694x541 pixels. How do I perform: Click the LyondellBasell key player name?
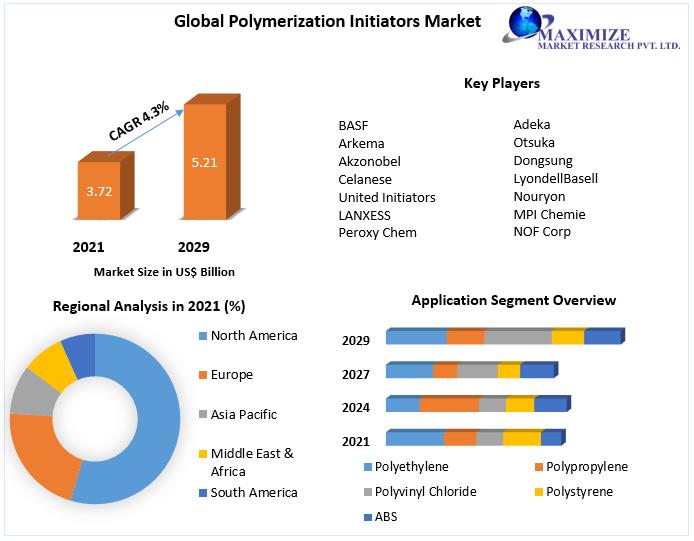[x=555, y=179]
